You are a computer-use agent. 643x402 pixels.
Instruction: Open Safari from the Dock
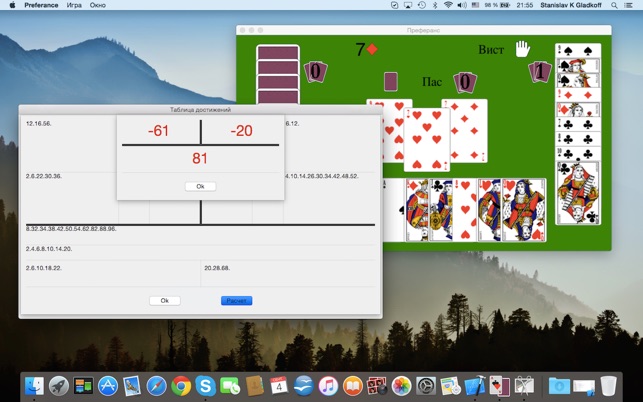[157, 386]
